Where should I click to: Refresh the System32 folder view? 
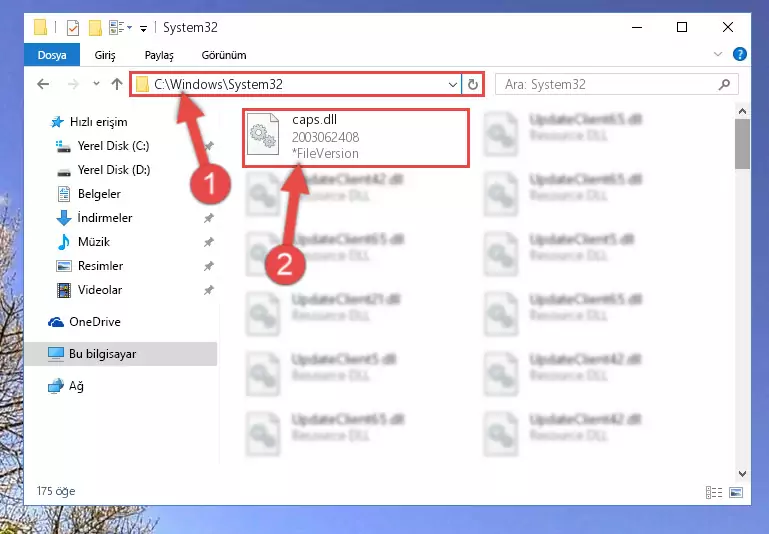(x=473, y=85)
